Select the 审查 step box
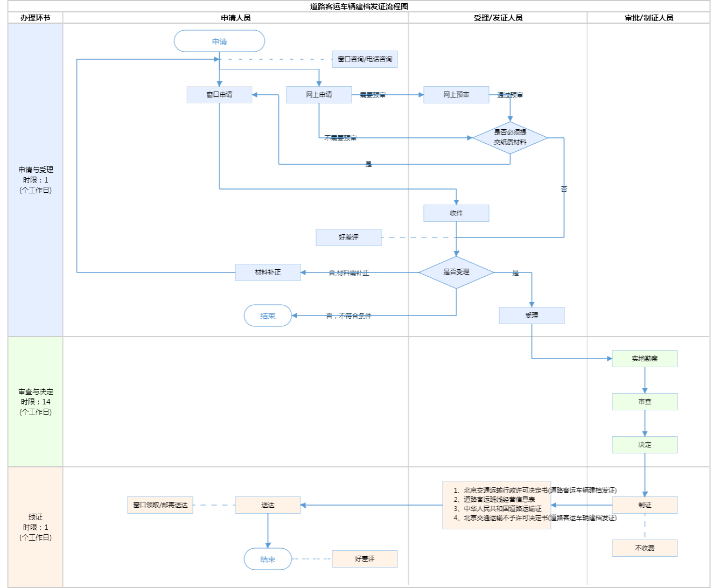727x588 pixels. coord(645,402)
